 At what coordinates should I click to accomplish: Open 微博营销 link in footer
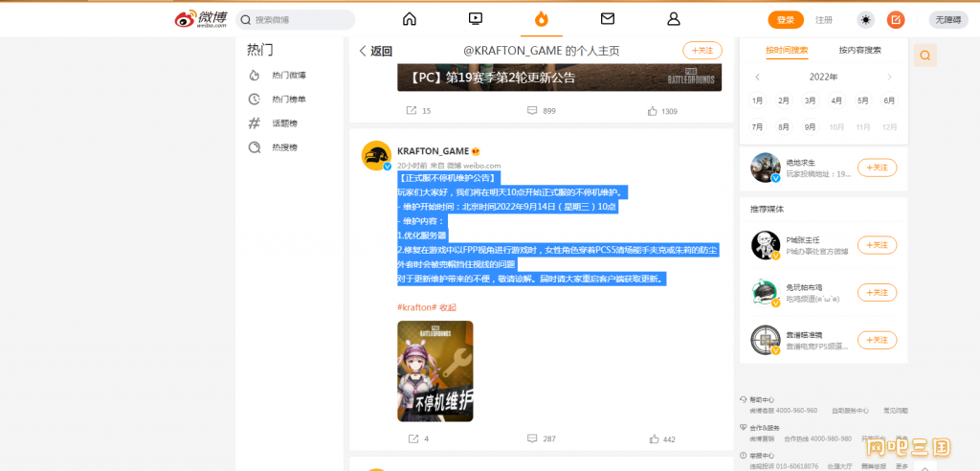click(x=762, y=438)
